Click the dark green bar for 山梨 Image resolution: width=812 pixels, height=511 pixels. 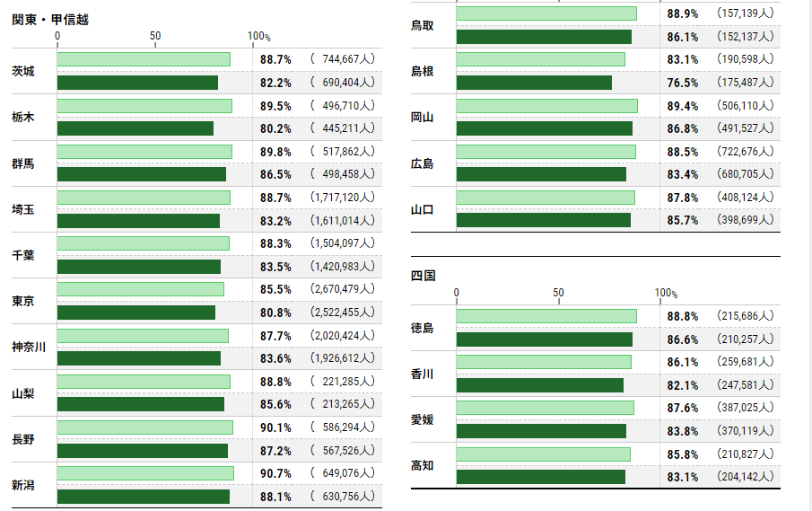click(141, 404)
